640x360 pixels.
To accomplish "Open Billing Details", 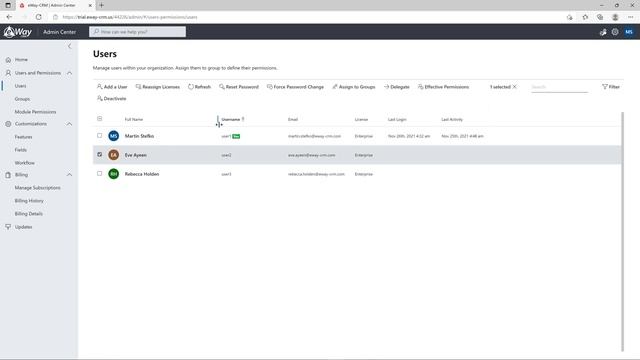I will pyautogui.click(x=29, y=214).
